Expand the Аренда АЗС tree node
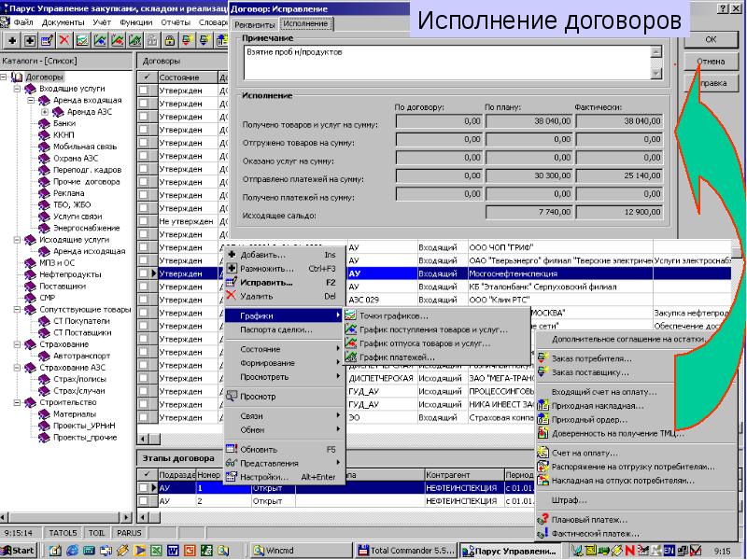This screenshot has height=560, width=747. (x=44, y=112)
